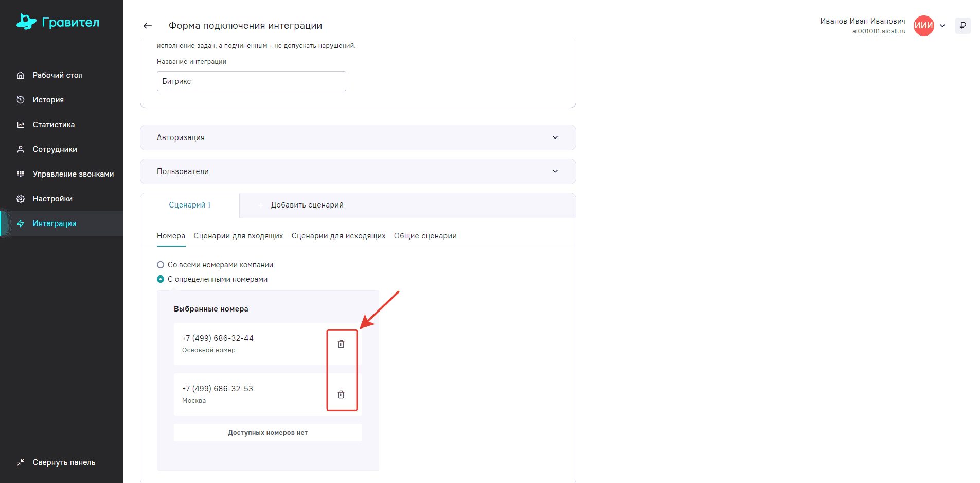Remove the Moscow number +7 (499) 686-32-53
Screen dimensions: 980x483
341,394
